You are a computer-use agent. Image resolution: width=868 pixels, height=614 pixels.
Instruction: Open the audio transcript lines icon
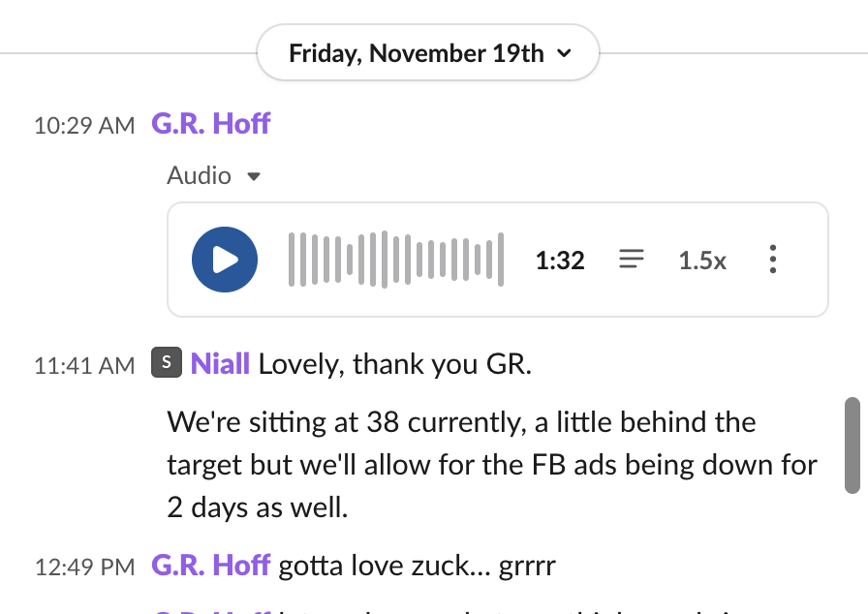coord(632,260)
